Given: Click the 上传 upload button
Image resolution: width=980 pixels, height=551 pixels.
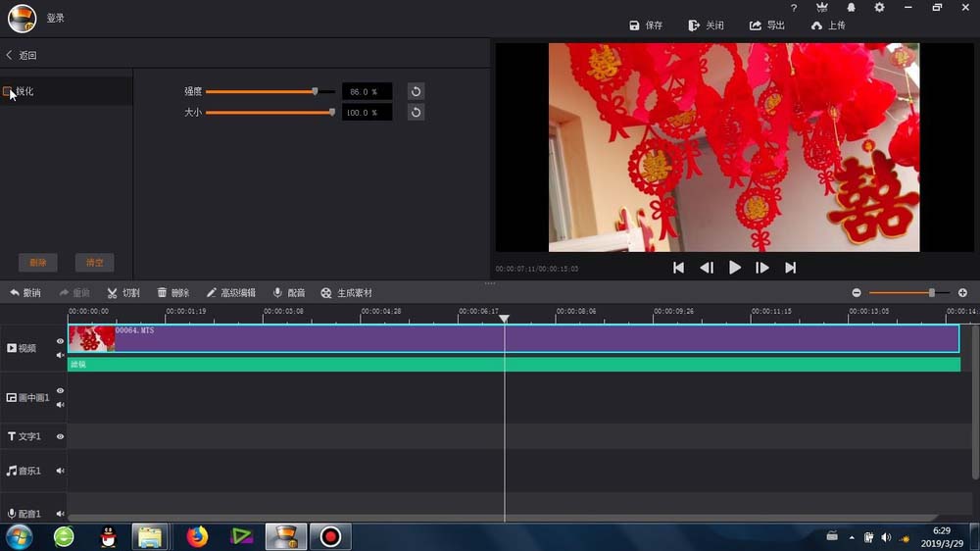Looking at the screenshot, I should (828, 25).
